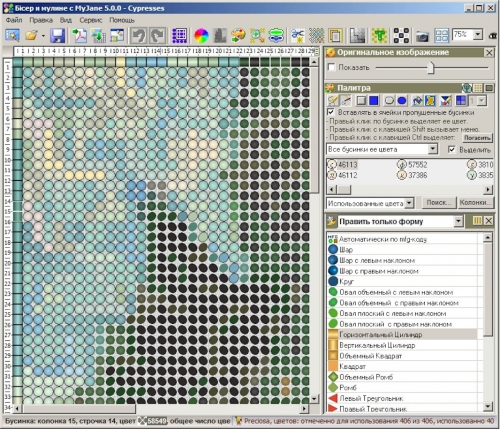Click the original image opacity slider
The image size is (500, 429).
[431, 68]
